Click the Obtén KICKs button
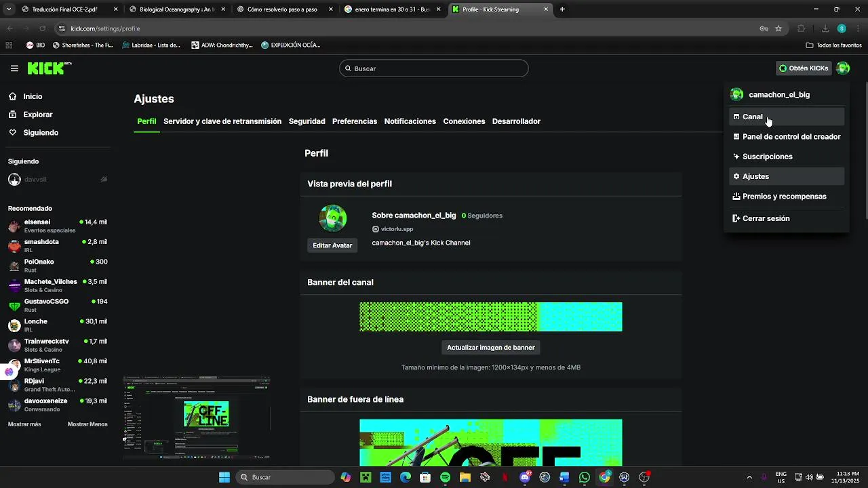This screenshot has height=488, width=868. pyautogui.click(x=804, y=68)
